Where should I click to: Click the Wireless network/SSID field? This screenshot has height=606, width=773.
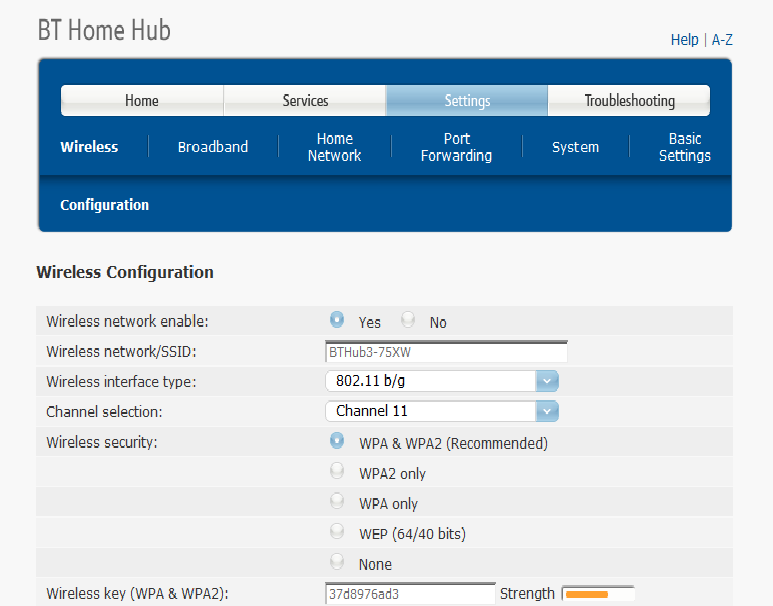[x=446, y=352]
